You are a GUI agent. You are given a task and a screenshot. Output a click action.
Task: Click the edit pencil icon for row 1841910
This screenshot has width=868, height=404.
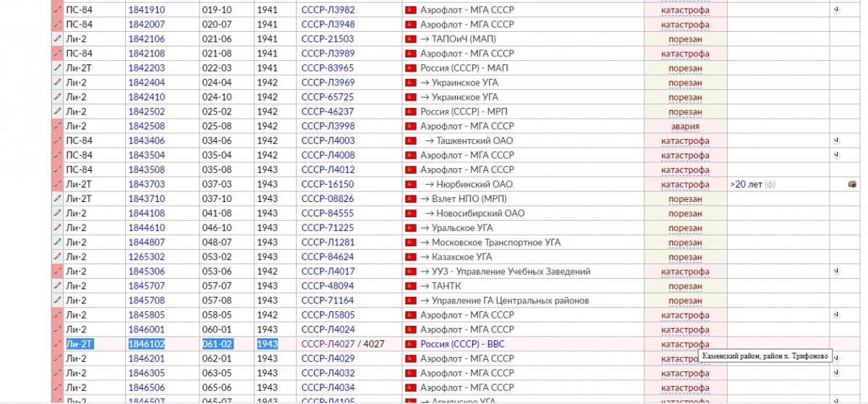point(57,10)
